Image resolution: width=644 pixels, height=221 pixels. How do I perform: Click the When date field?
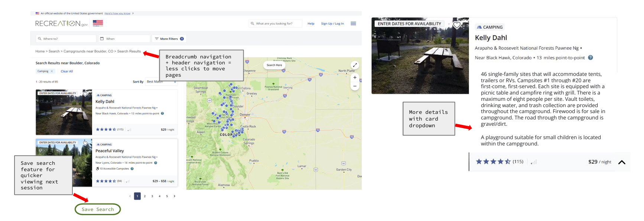(124, 39)
